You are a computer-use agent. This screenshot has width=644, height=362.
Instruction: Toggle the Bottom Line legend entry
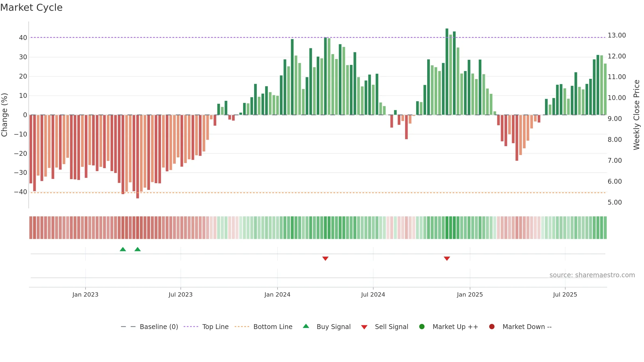point(264,327)
